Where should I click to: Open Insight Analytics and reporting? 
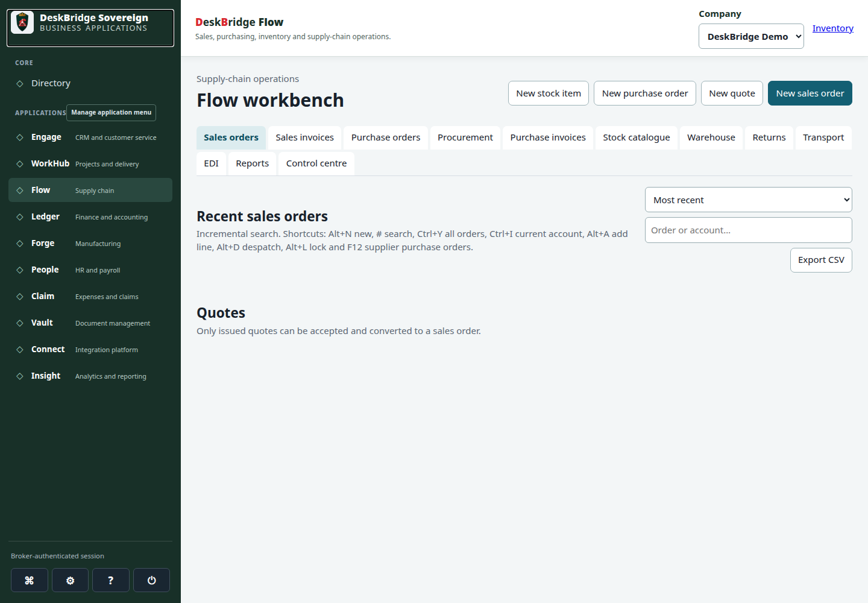point(90,376)
